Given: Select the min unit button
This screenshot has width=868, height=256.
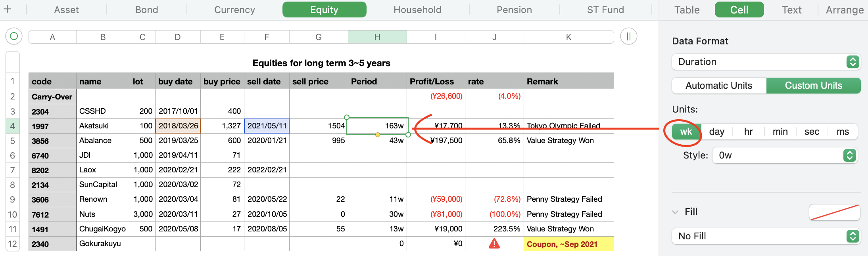Looking at the screenshot, I should pyautogui.click(x=780, y=132).
